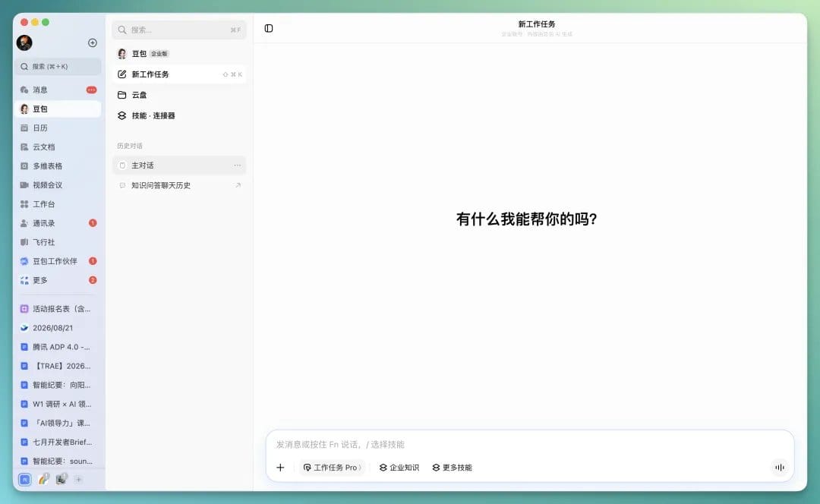This screenshot has width=820, height=504.
Task: Open pinned doc 【TRAE】2026
Action: [x=58, y=366]
